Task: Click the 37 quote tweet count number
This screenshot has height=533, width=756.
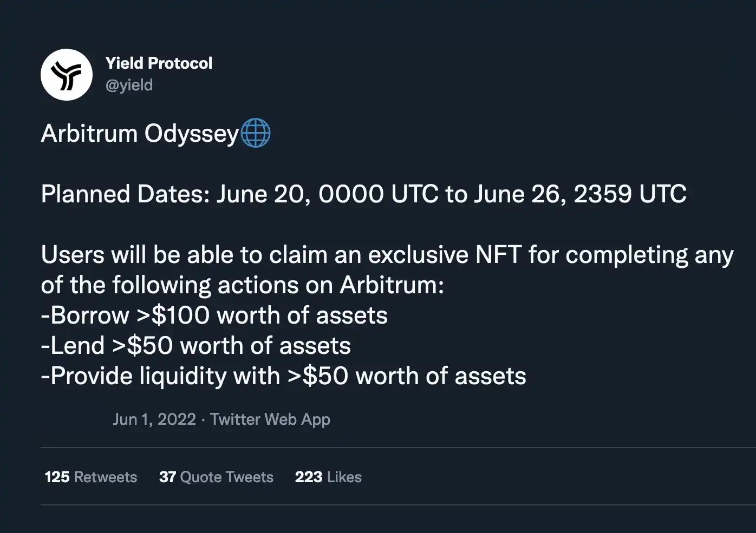Action: 167,477
